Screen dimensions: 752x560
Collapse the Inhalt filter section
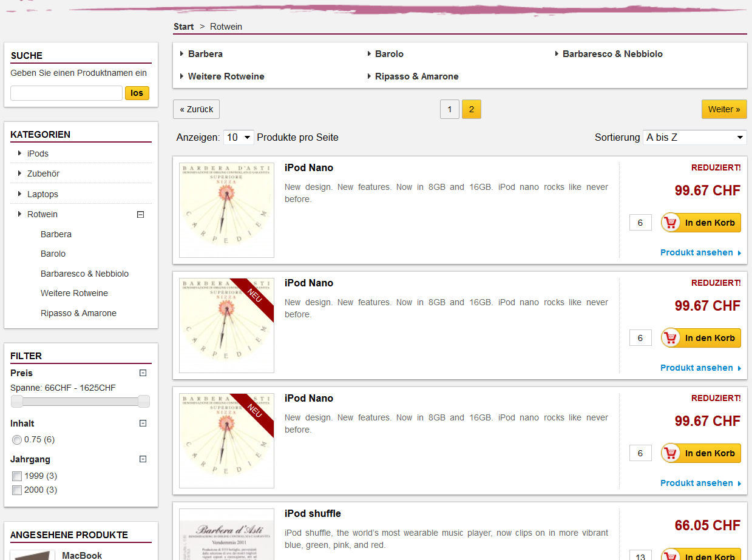click(143, 423)
